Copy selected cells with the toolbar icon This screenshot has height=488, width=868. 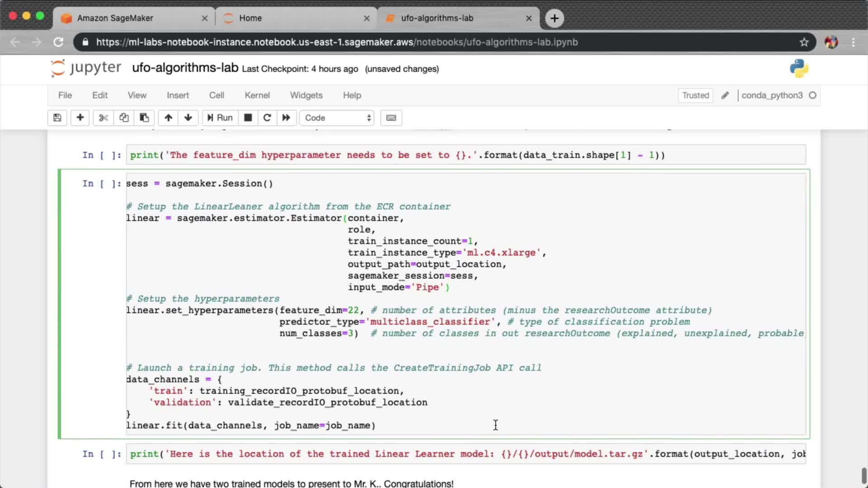tap(124, 118)
